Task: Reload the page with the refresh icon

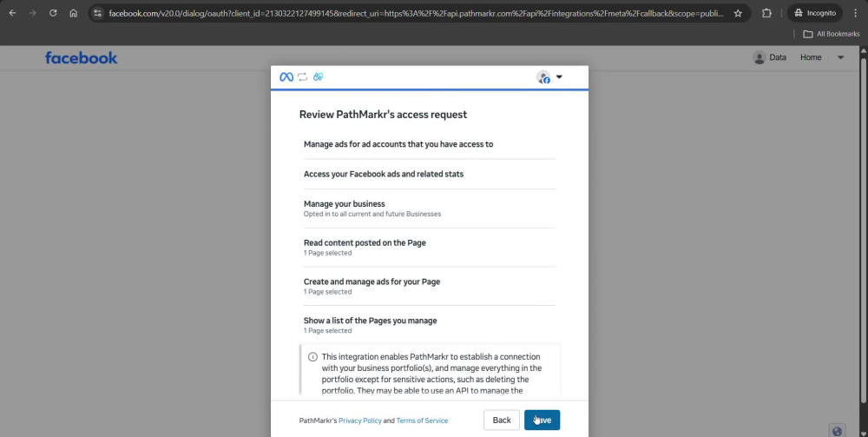Action: click(53, 13)
